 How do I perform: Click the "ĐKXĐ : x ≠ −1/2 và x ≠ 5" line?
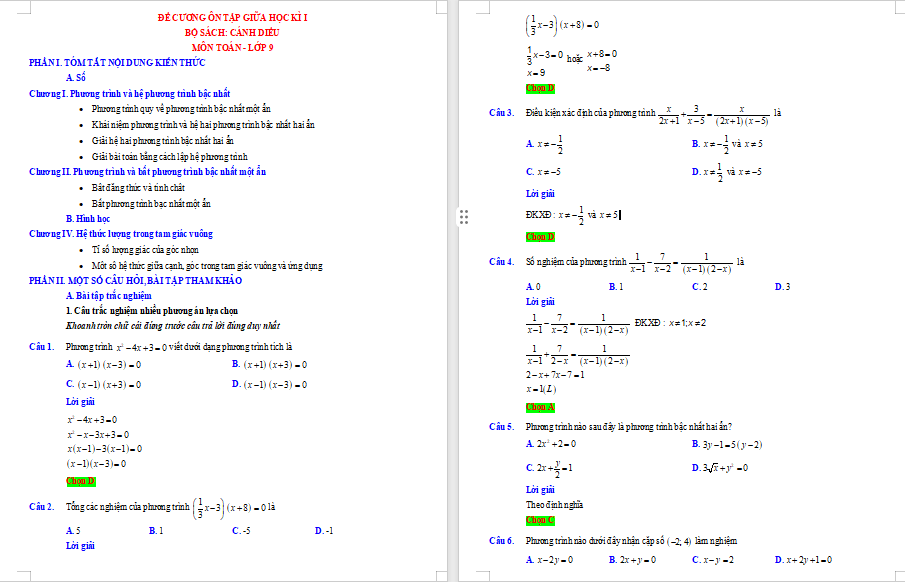tap(572, 215)
